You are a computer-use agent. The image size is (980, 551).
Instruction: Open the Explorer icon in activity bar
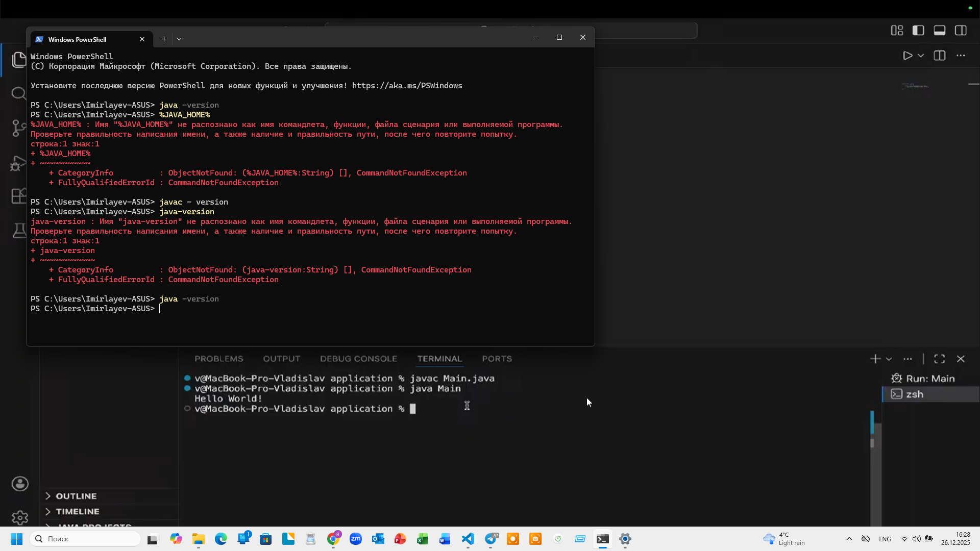click(18, 60)
